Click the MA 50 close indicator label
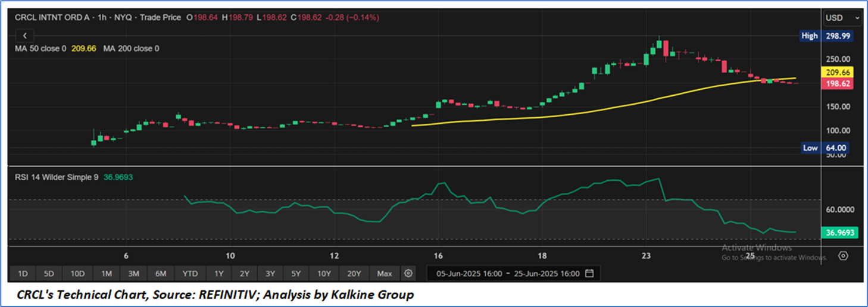Screen dimensions: 868x307 coord(40,49)
